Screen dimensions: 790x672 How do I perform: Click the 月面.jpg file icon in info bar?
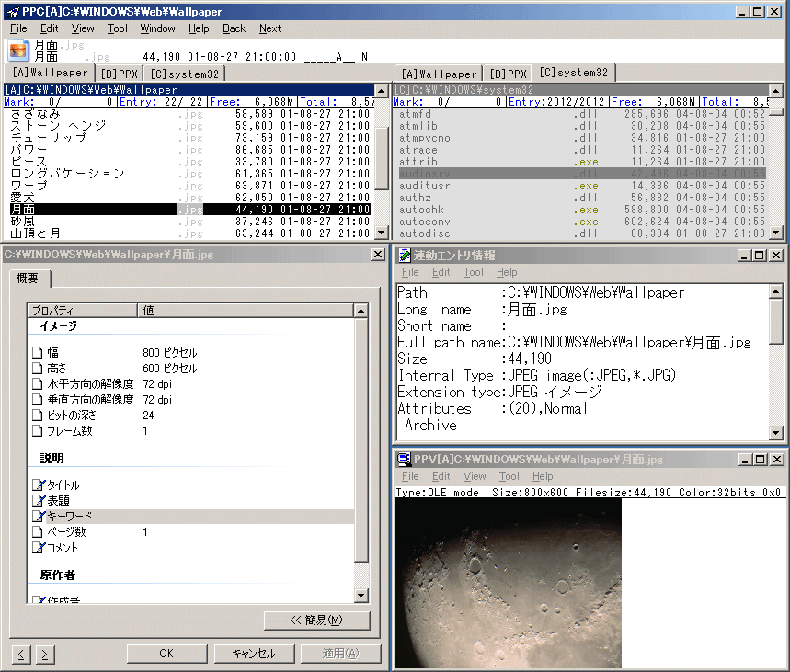coord(19,51)
